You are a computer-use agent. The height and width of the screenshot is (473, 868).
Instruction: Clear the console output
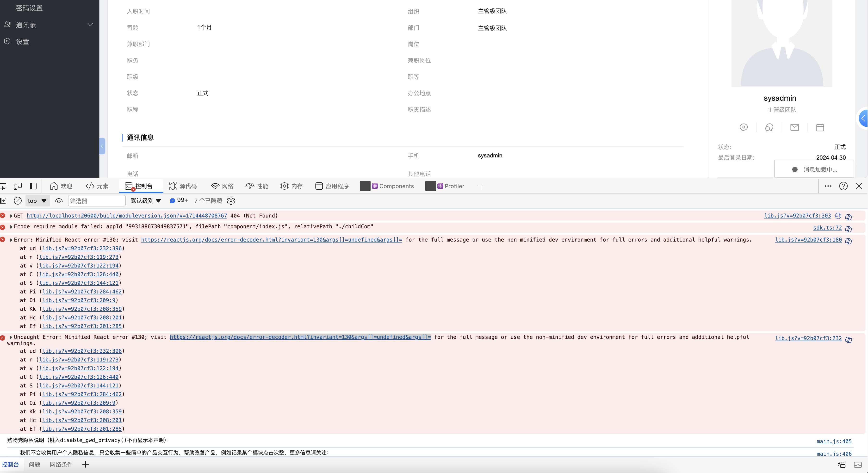tap(18, 201)
